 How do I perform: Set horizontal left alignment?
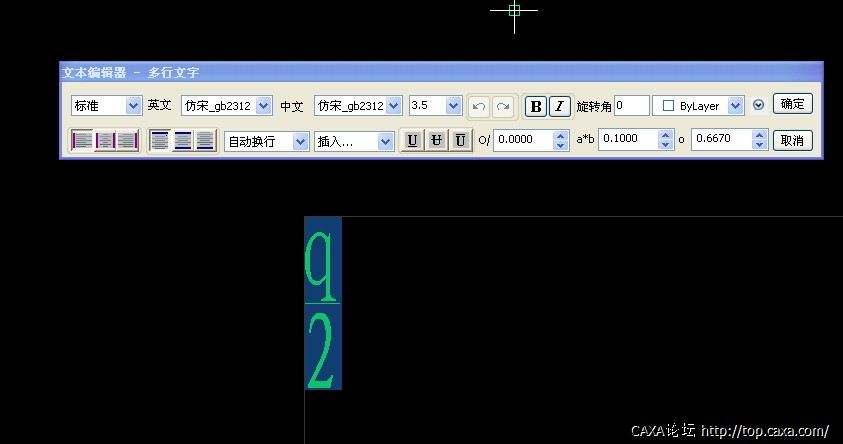pyautogui.click(x=82, y=141)
